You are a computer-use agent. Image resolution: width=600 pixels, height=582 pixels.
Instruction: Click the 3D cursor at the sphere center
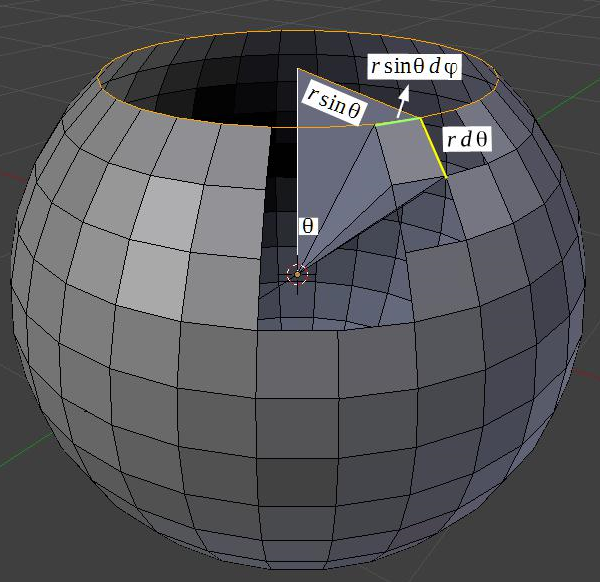coord(297,273)
